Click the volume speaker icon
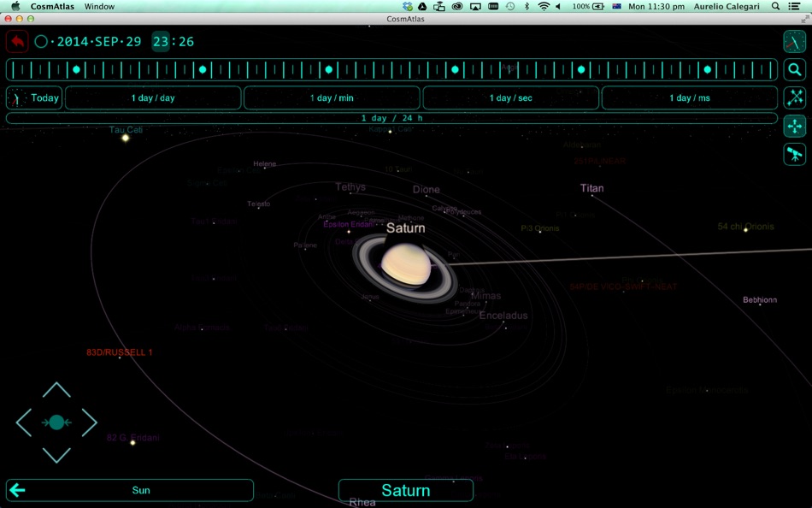 click(x=558, y=6)
